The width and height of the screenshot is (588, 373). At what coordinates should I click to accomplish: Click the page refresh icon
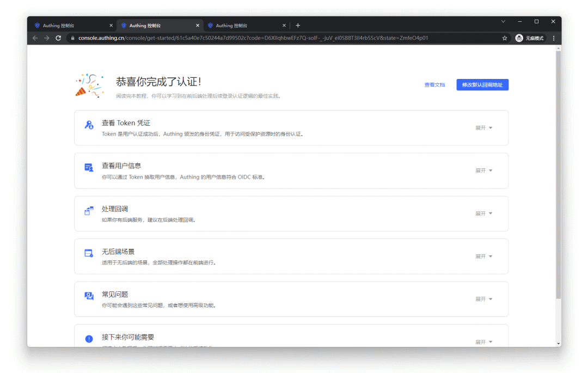[58, 38]
